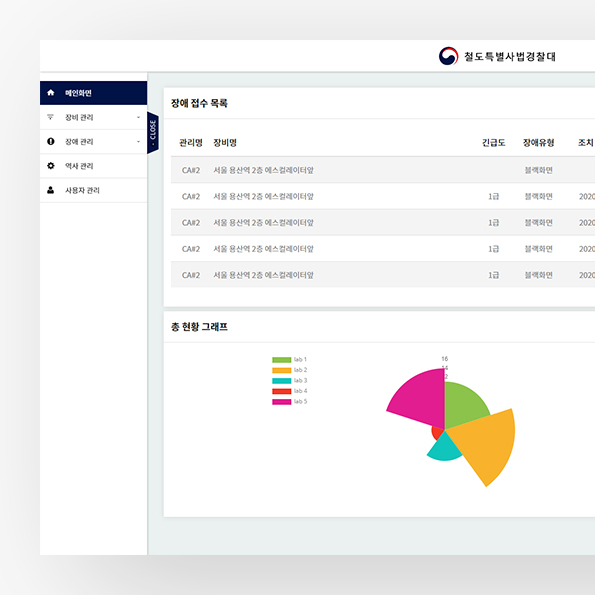Select the 장애 관리 menu label
Viewport: 595px width, 595px height.
point(79,142)
